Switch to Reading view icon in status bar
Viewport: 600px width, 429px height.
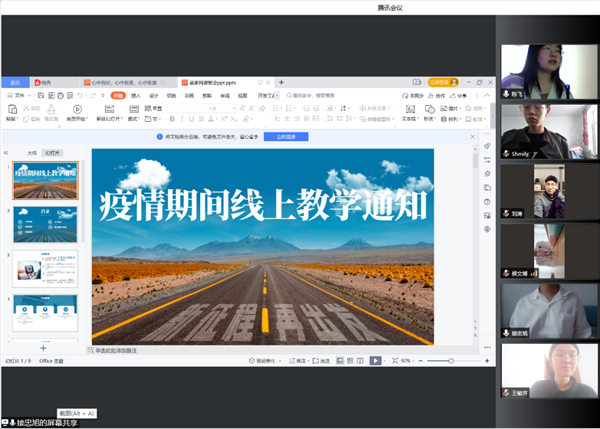[x=360, y=360]
